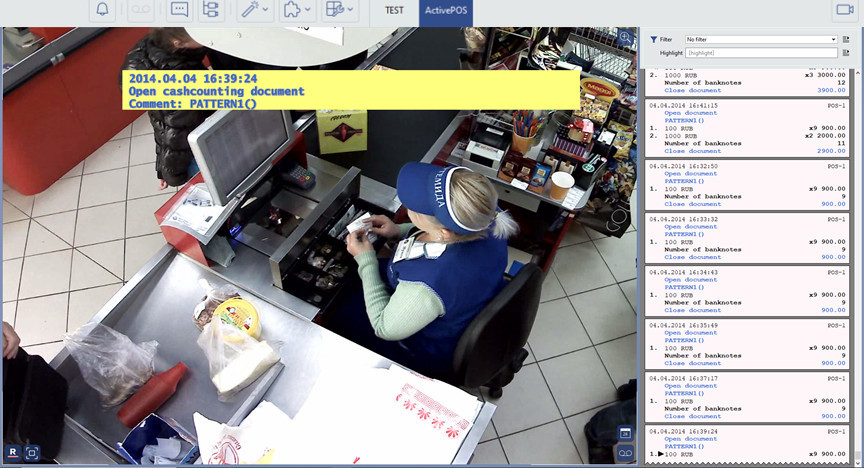This screenshot has height=468, width=864.
Task: Click the fullscreen icon at video bottom-left
Action: pyautogui.click(x=32, y=453)
